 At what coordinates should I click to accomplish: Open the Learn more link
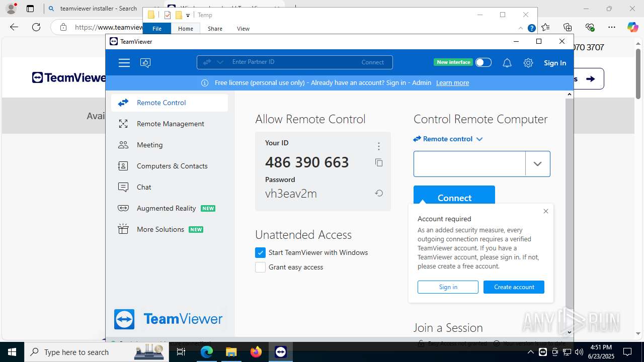click(x=452, y=83)
